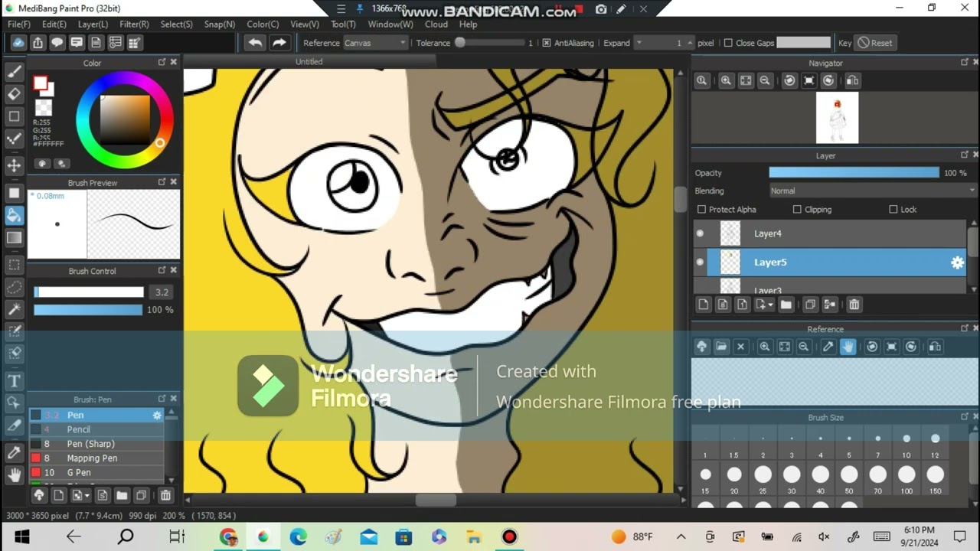Image resolution: width=980 pixels, height=551 pixels.
Task: Toggle visibility of Layer5
Action: click(700, 262)
